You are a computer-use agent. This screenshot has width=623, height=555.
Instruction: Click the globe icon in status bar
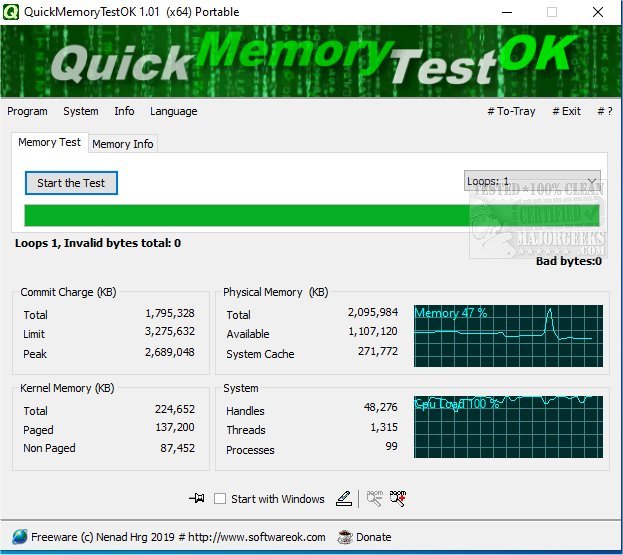[20, 537]
